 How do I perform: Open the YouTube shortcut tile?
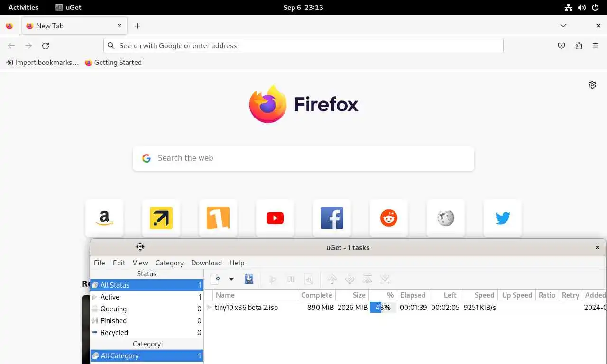(275, 218)
